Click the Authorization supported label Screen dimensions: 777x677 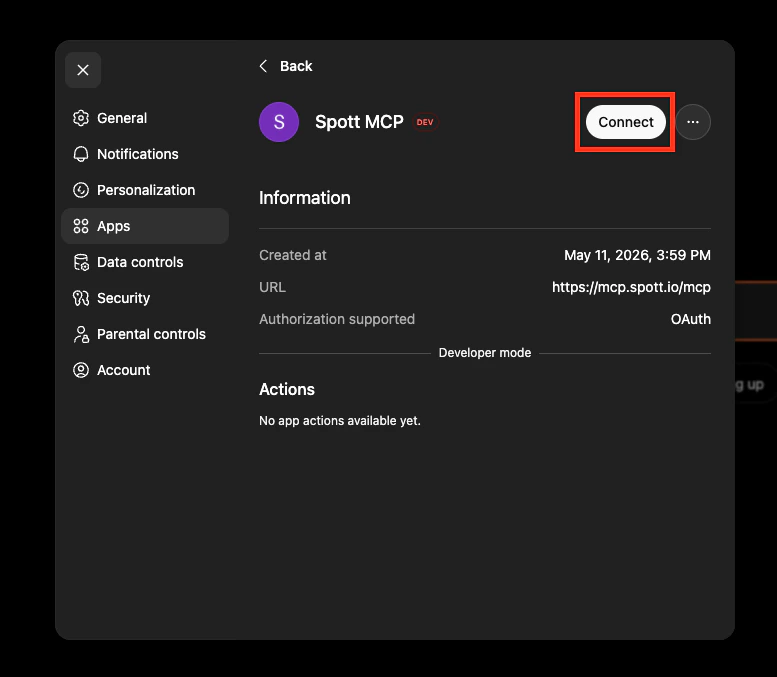coord(337,319)
